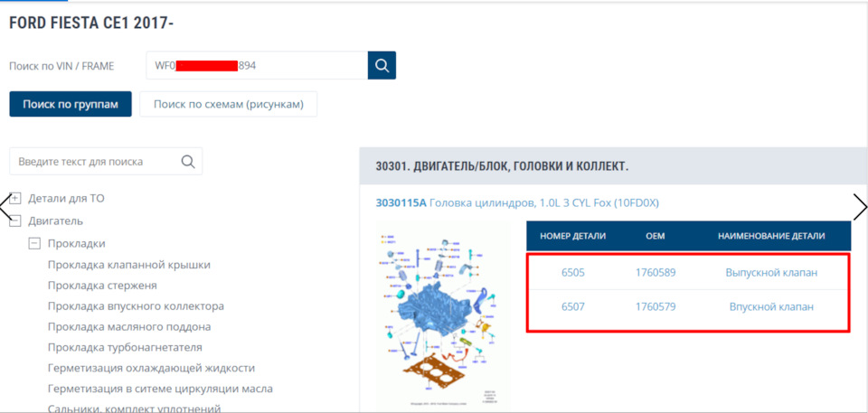Open the cylinder head diagram thumbnail

point(443,315)
